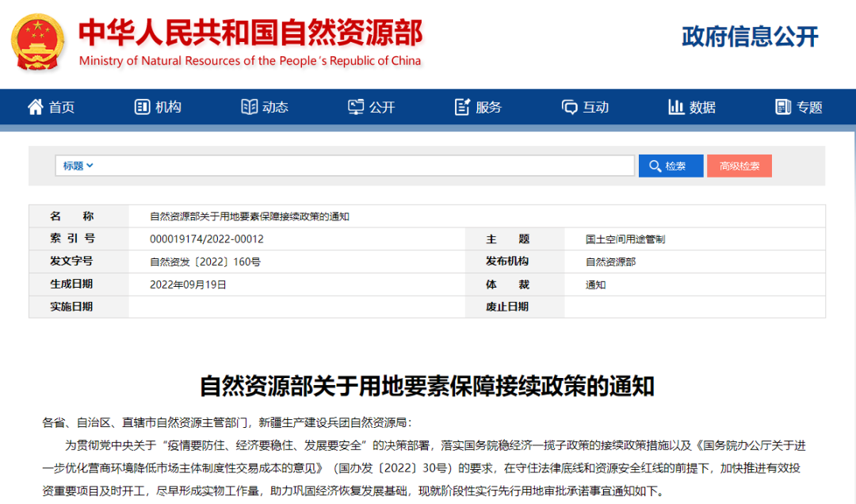This screenshot has height=504, width=856.
Task: Click the 政府信息公开 header link
Action: tap(750, 36)
